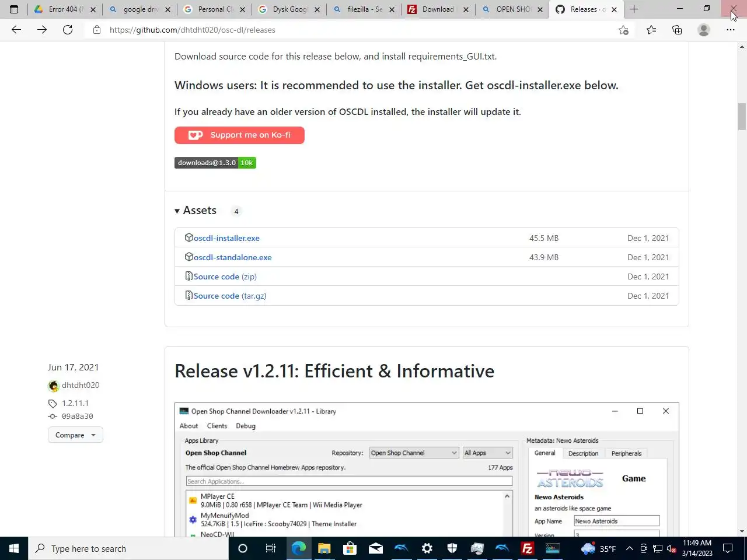The height and width of the screenshot is (560, 747).
Task: Click package icon beside oscdl-standalone.exe
Action: 189,257
